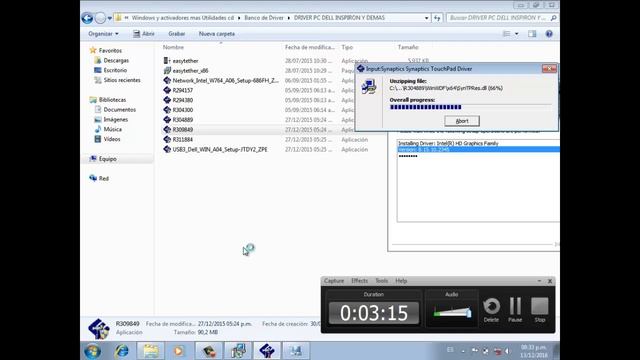This screenshot has height=360, width=640.
Task: Open the Tools menu in the recorder
Action: point(381,281)
